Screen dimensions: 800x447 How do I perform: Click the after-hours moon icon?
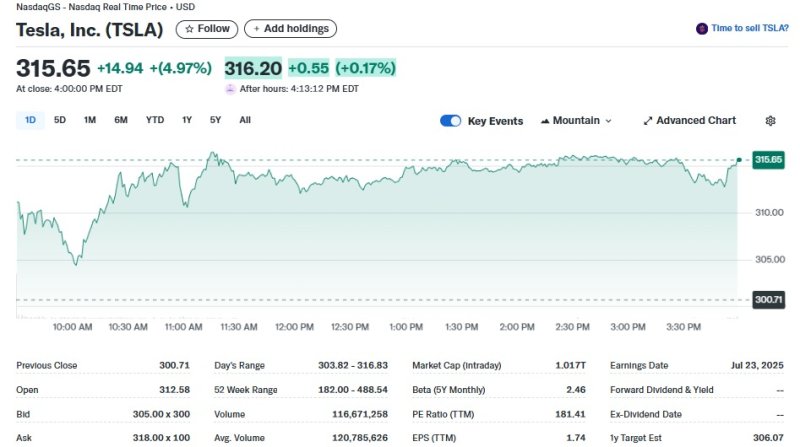point(230,89)
